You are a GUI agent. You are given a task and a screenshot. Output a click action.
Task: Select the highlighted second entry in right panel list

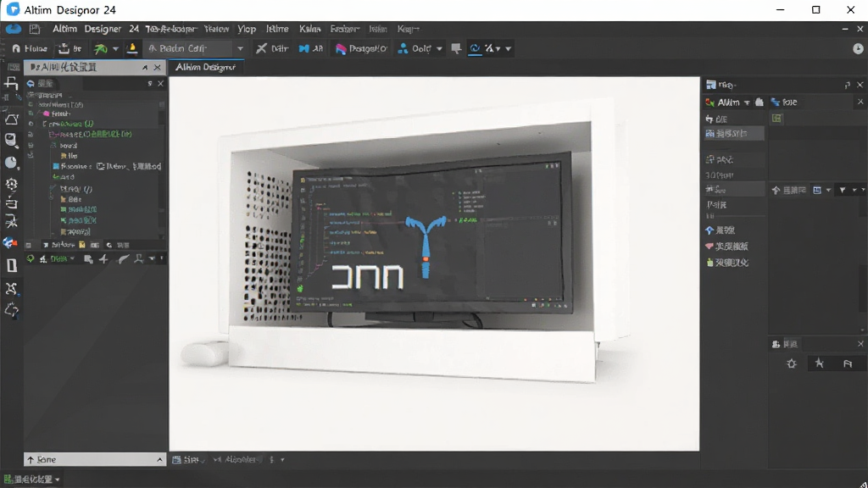pyautogui.click(x=734, y=133)
